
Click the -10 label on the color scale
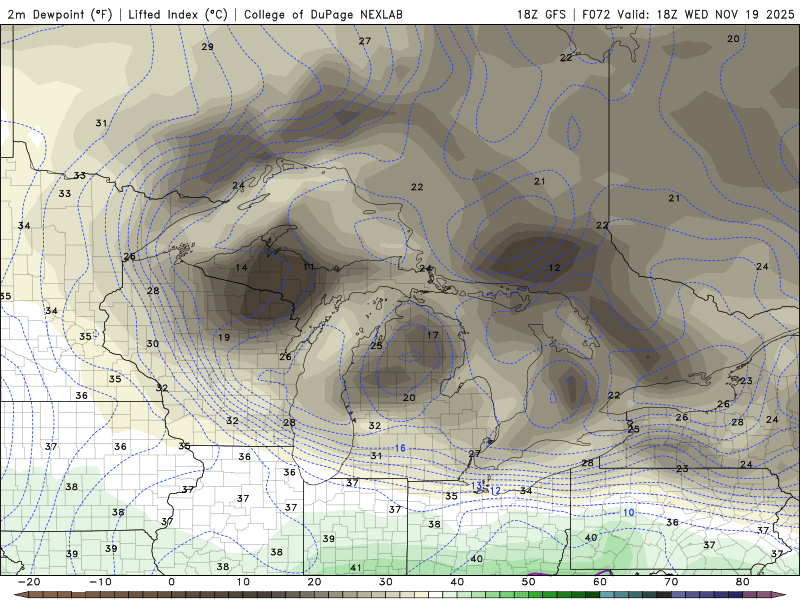coord(100,582)
